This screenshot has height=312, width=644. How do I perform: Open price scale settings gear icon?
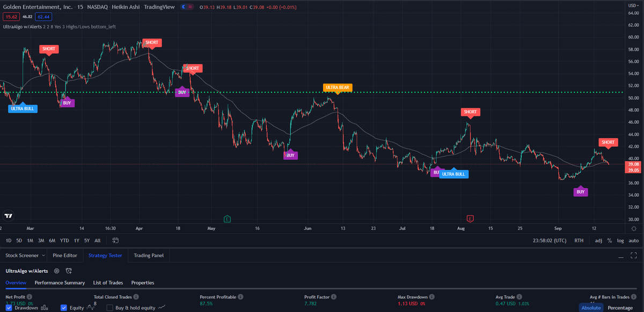(634, 229)
